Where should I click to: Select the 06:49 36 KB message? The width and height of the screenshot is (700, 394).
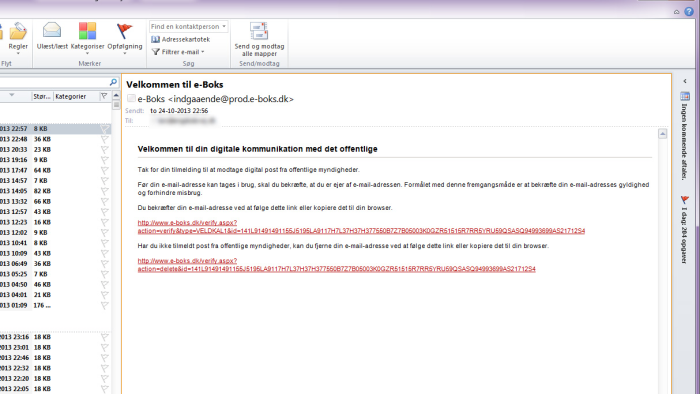click(55, 264)
